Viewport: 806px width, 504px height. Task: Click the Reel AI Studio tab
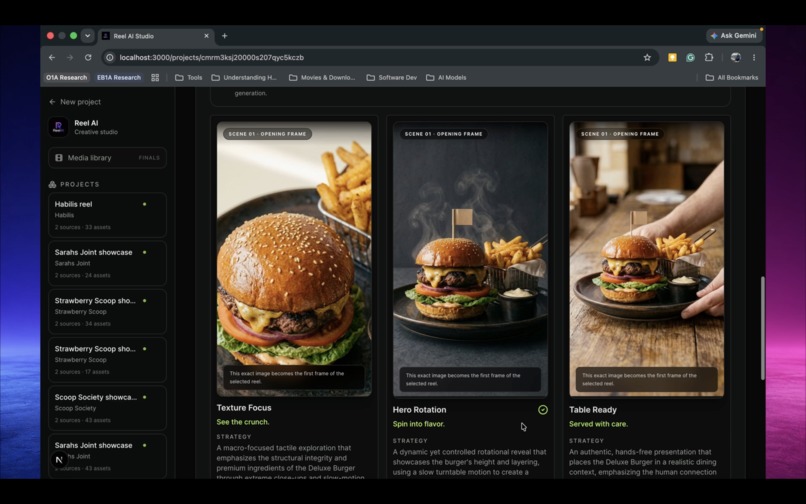click(154, 36)
